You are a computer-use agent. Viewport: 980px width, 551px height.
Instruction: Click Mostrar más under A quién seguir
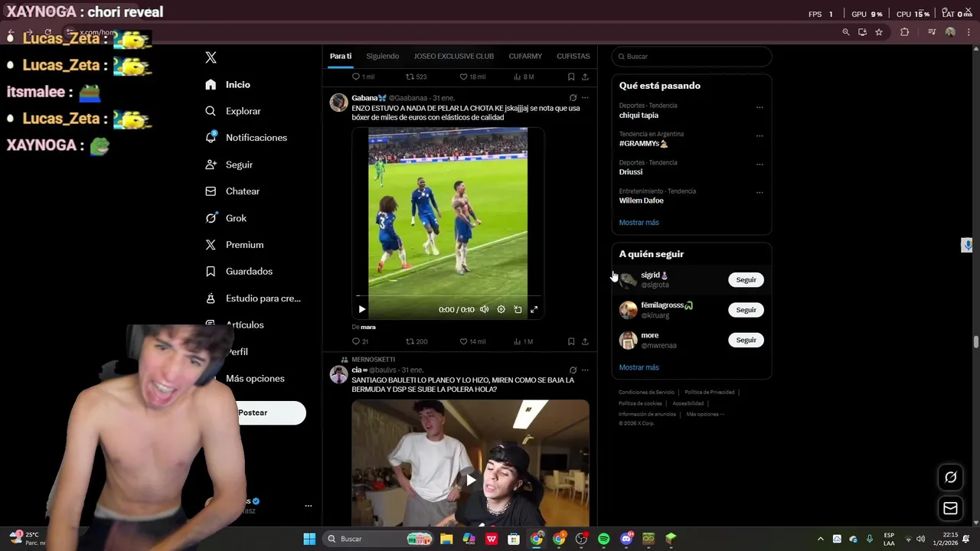point(639,367)
